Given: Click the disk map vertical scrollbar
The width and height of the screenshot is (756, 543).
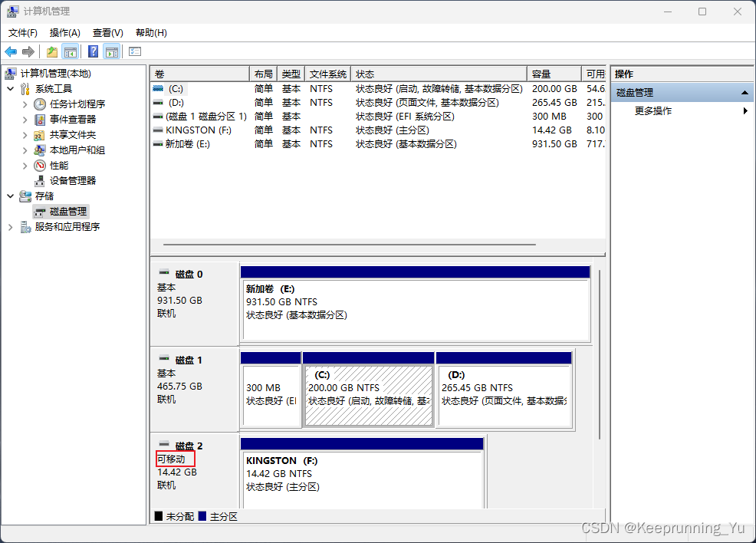Looking at the screenshot, I should [600, 354].
